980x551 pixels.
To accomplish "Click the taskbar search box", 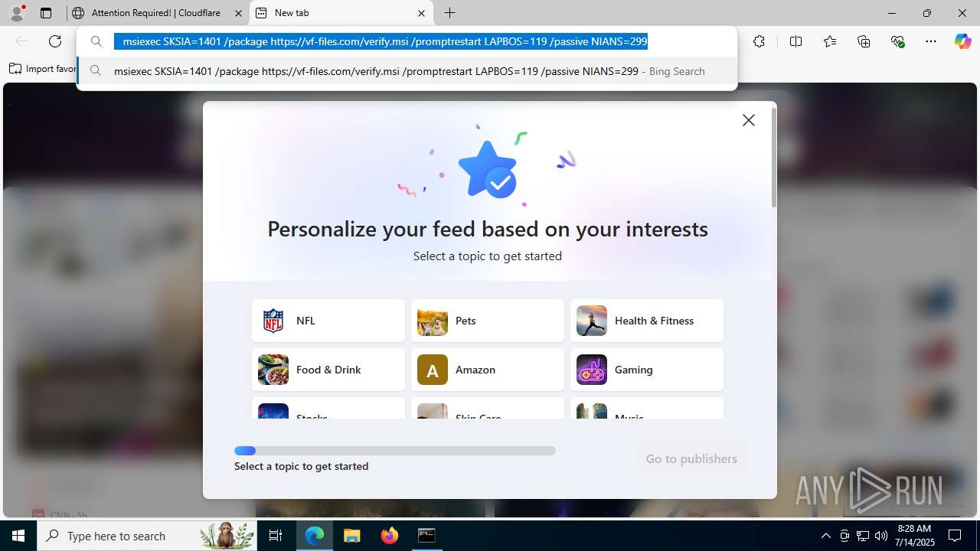I will tap(147, 536).
